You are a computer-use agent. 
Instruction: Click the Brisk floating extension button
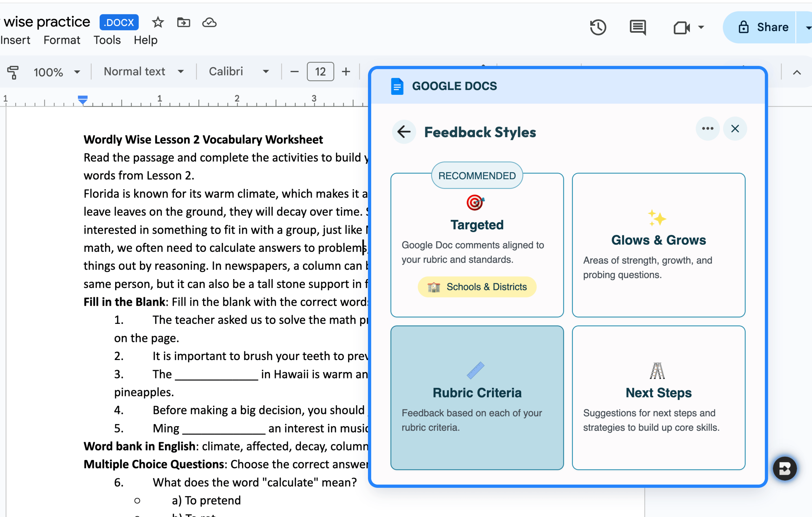[784, 468]
